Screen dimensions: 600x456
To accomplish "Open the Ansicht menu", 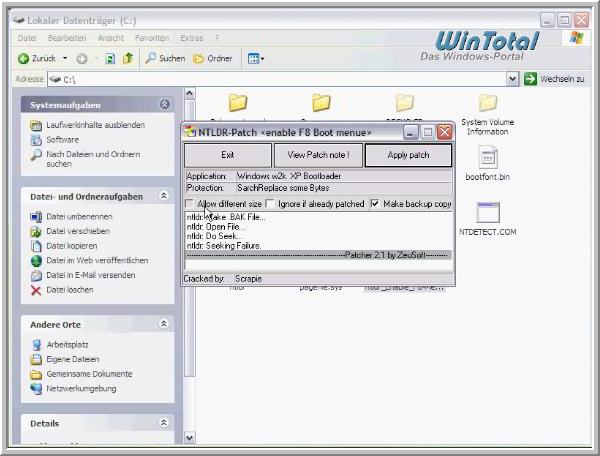I will pyautogui.click(x=111, y=38).
